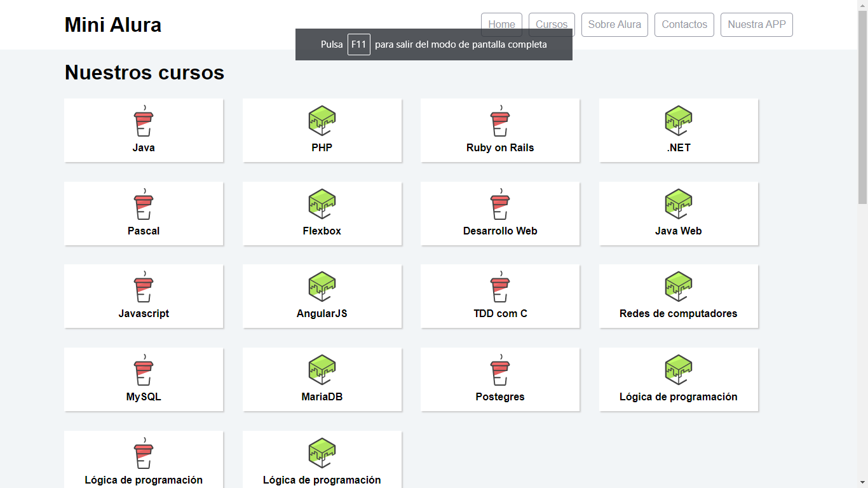Choose the AngularJS course cube icon

pos(322,287)
